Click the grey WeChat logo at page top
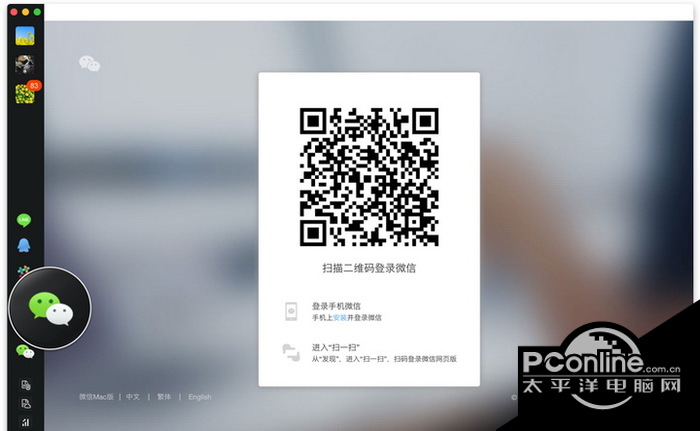 pyautogui.click(x=89, y=63)
